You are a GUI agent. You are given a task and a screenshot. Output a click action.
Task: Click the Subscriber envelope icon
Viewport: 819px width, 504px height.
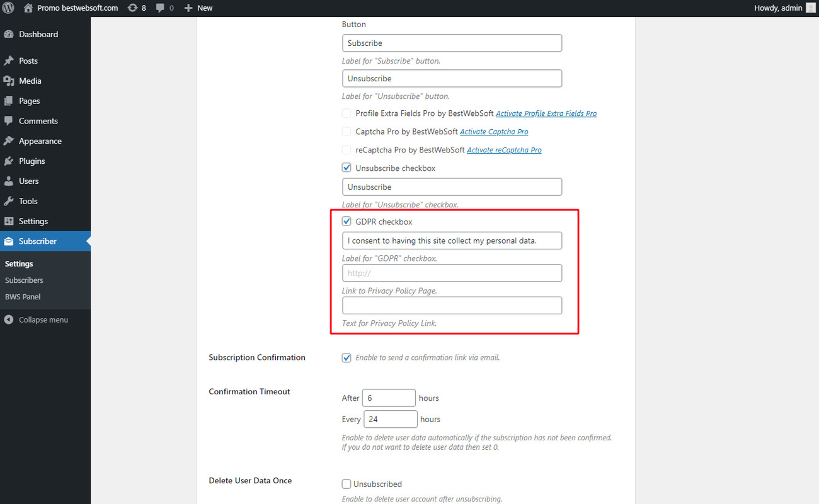(x=9, y=241)
